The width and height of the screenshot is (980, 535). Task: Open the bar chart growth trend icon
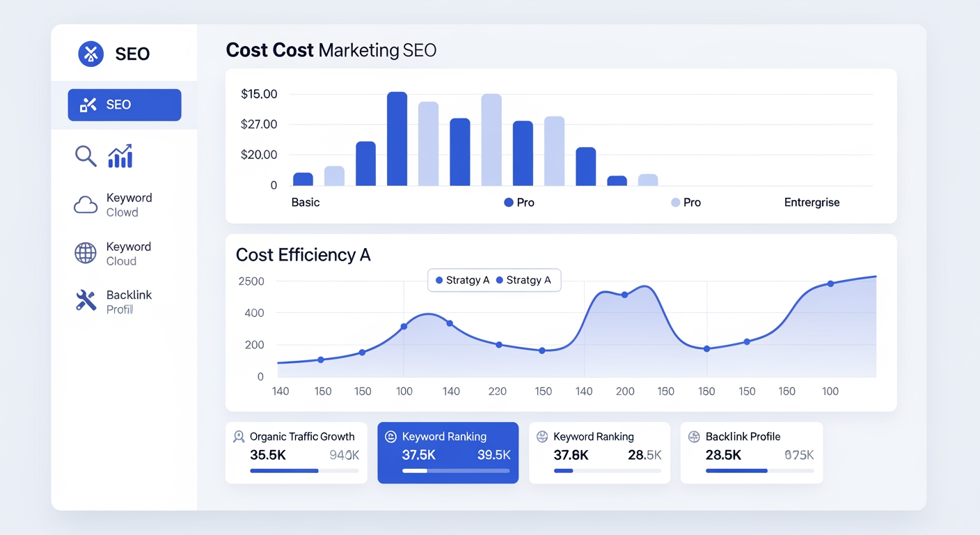click(120, 156)
